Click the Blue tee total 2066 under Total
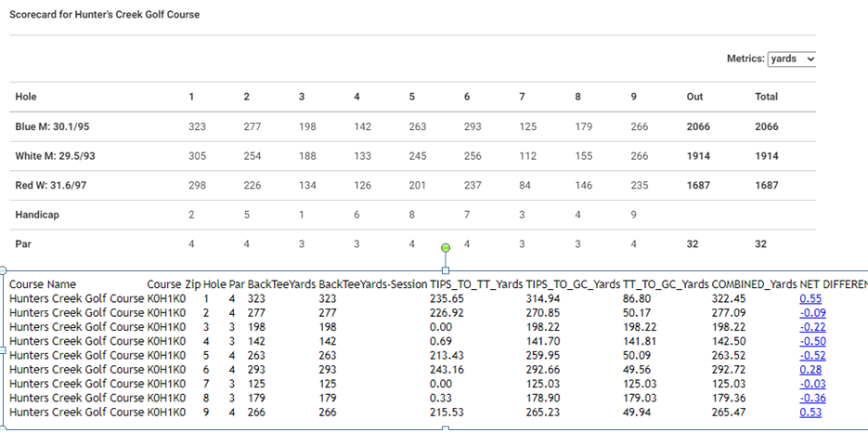This screenshot has width=868, height=446. pyautogui.click(x=767, y=127)
